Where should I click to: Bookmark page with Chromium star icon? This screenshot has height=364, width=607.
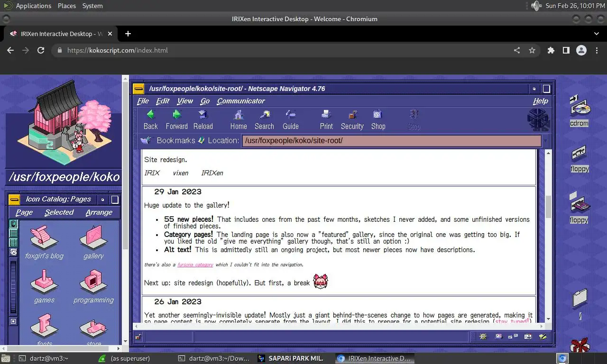coord(532,50)
